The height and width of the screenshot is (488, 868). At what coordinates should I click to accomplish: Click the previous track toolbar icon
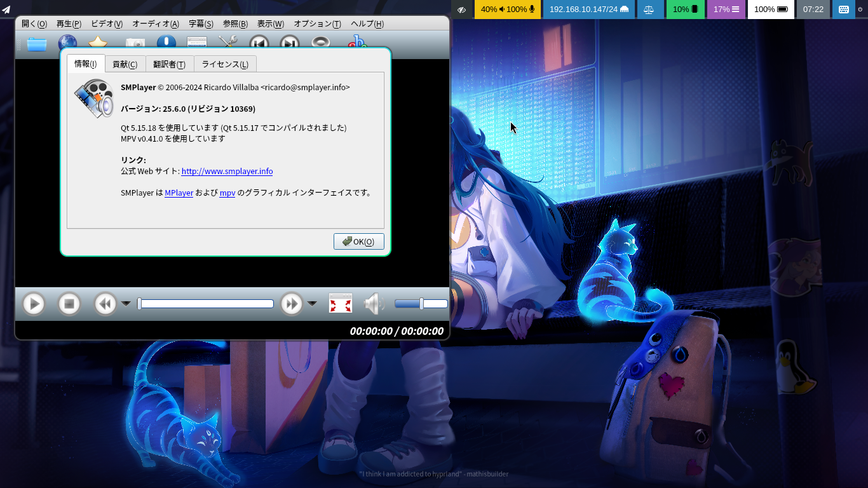click(259, 43)
